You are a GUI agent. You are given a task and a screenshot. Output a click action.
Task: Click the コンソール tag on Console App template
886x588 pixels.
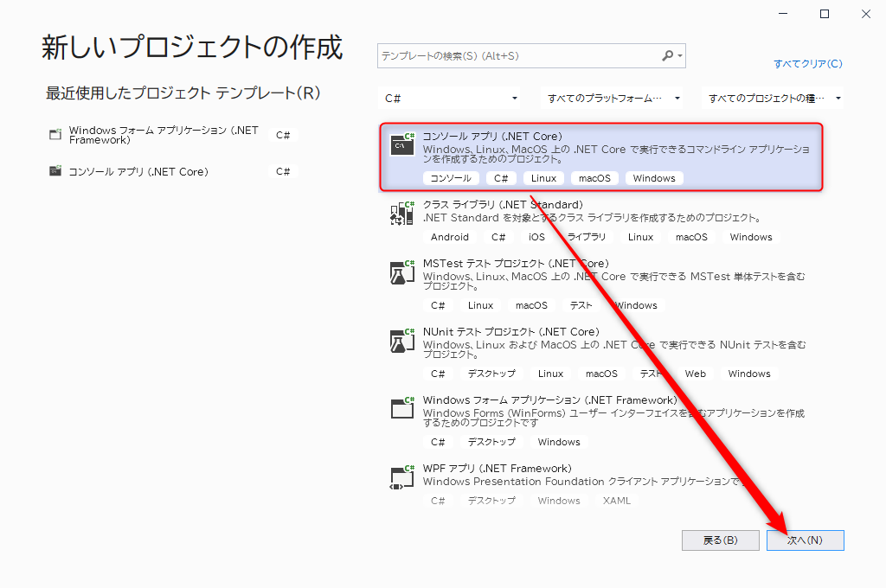[x=451, y=178]
